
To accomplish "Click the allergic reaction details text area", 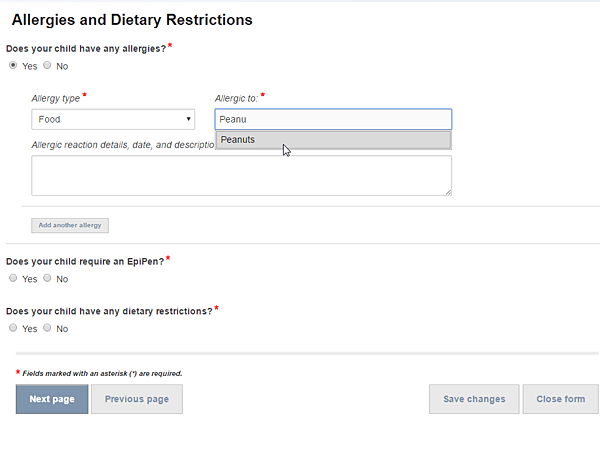I will coord(241,176).
